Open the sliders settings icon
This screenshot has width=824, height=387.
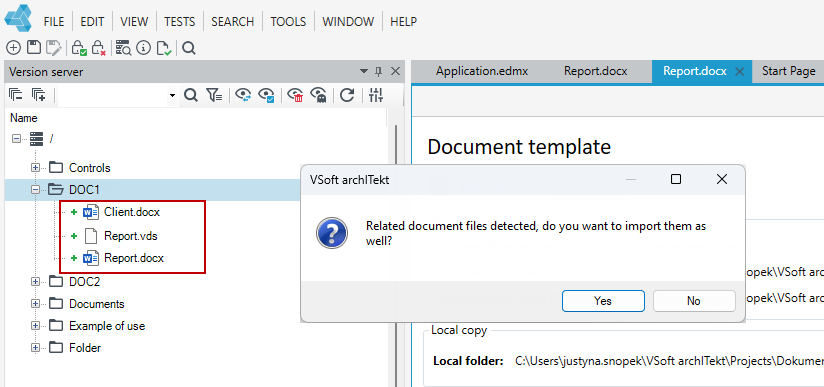pos(376,95)
